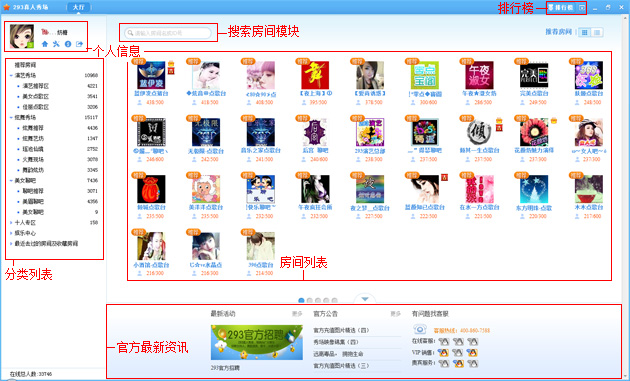Open the 蓝颜知己点歌台 room thumbnail
Image resolution: width=630 pixels, height=381 pixels.
pyautogui.click(x=424, y=189)
